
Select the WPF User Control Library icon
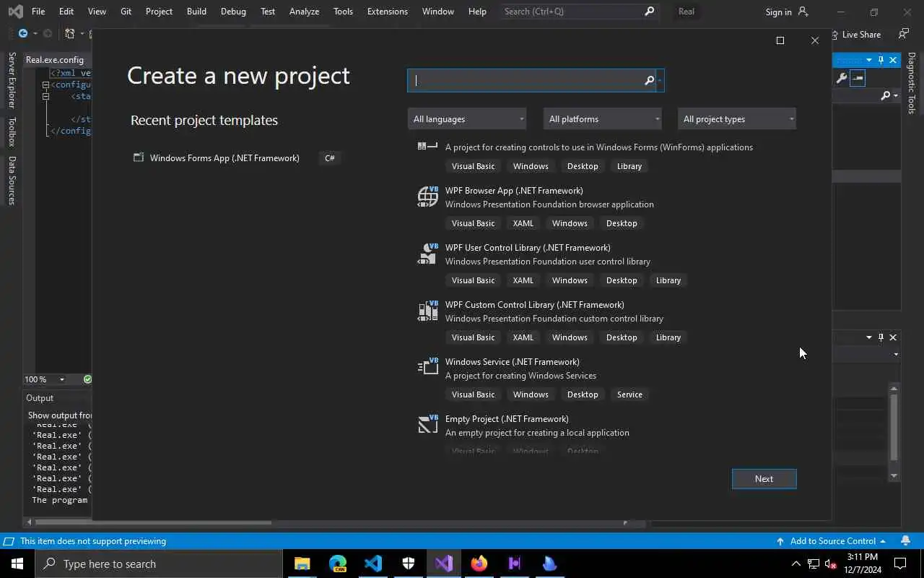(428, 254)
